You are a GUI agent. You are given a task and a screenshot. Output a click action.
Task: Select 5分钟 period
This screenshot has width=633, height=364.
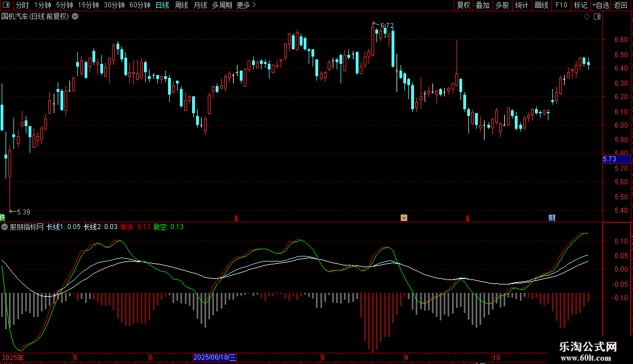coord(64,5)
